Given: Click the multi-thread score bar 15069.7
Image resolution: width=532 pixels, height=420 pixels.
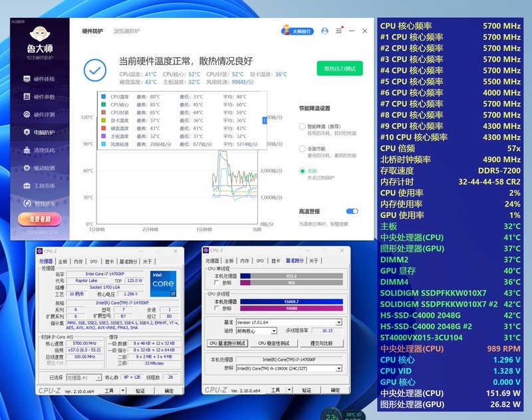Looking at the screenshot, I should [x=291, y=301].
